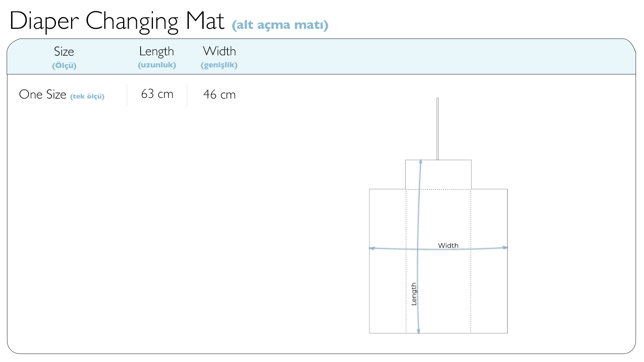Click the '(uzunluk)' translation label

[x=157, y=65]
